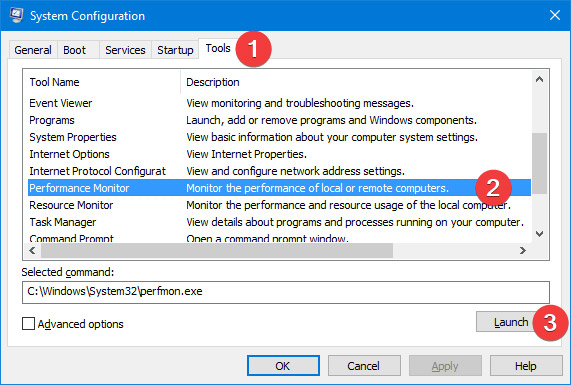571x385 pixels.
Task: Click the horizontal scroll right arrow
Action: click(x=523, y=251)
